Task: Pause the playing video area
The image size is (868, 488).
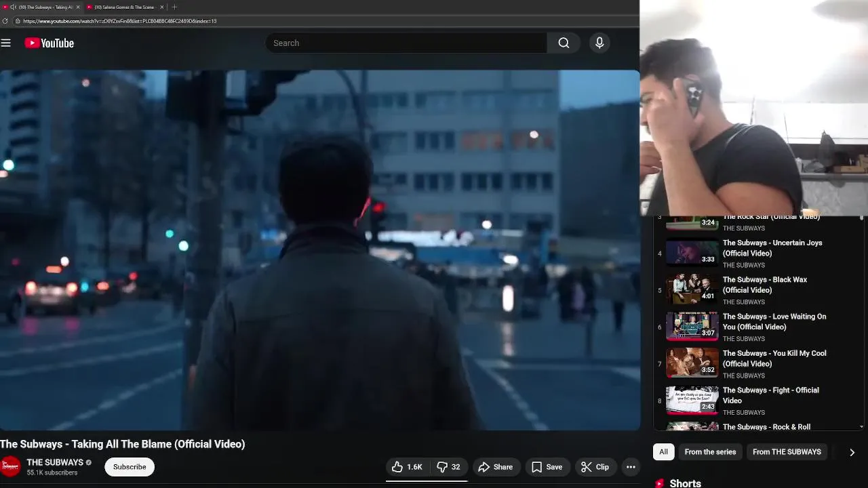Action: [x=319, y=250]
